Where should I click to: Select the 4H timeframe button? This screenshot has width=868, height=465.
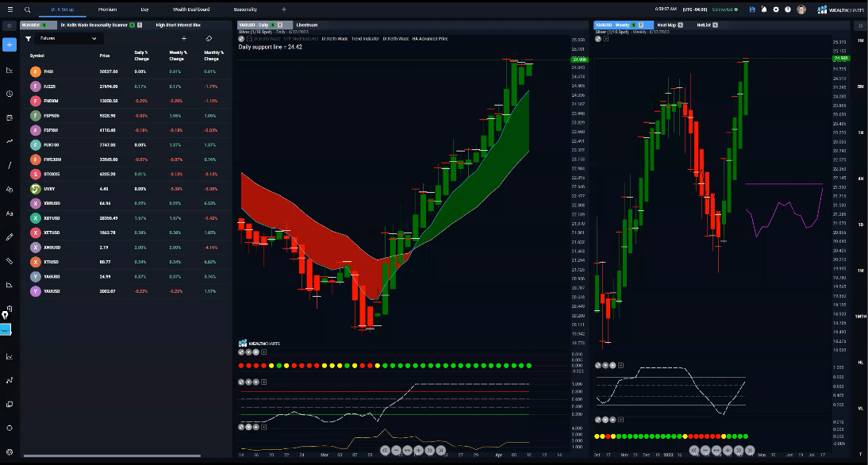(x=860, y=179)
